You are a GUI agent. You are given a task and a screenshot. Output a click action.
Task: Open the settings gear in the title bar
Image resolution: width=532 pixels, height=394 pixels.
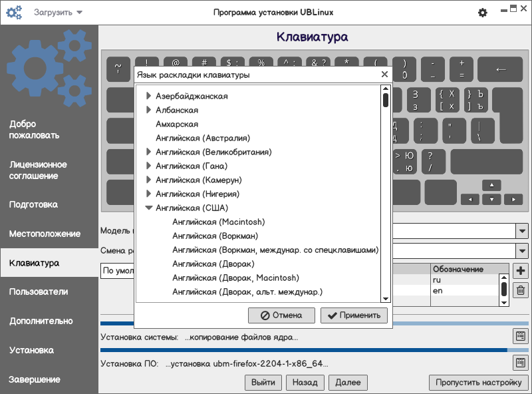click(x=483, y=13)
